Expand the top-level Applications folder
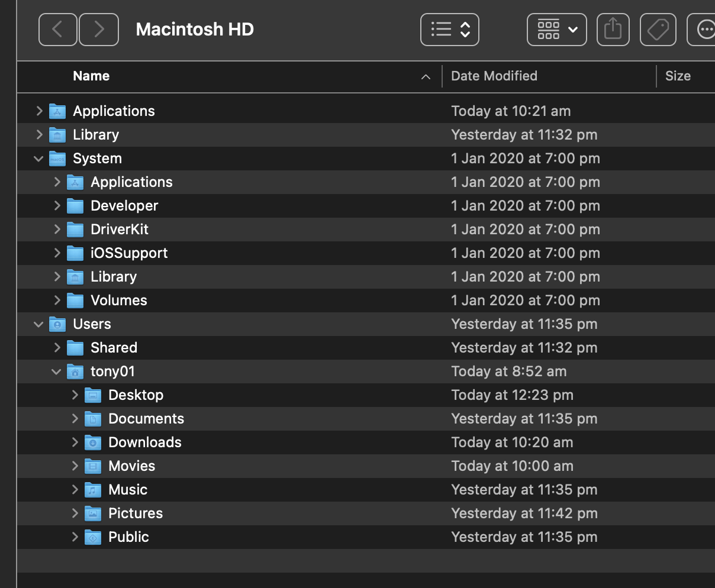Image resolution: width=715 pixels, height=588 pixels. 39,111
